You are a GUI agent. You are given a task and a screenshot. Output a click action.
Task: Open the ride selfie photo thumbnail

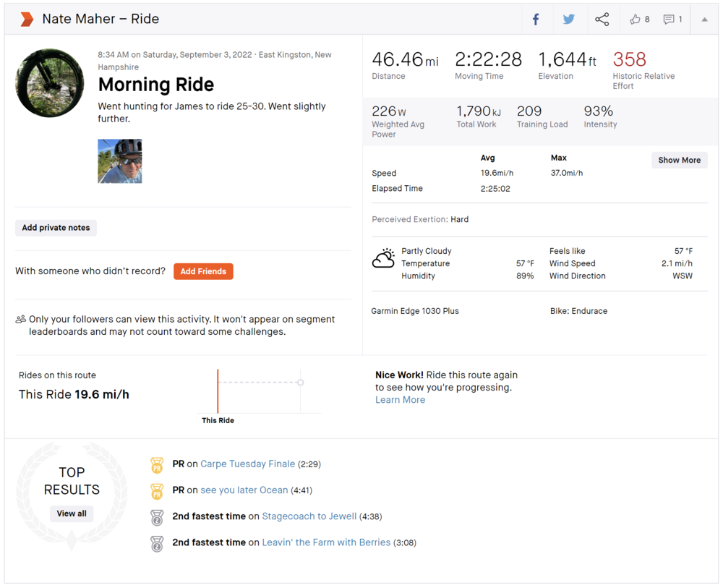[x=120, y=161]
